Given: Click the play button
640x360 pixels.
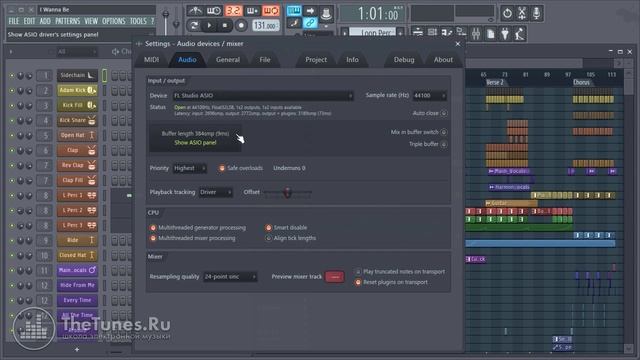Looking at the screenshot, I should point(209,25).
